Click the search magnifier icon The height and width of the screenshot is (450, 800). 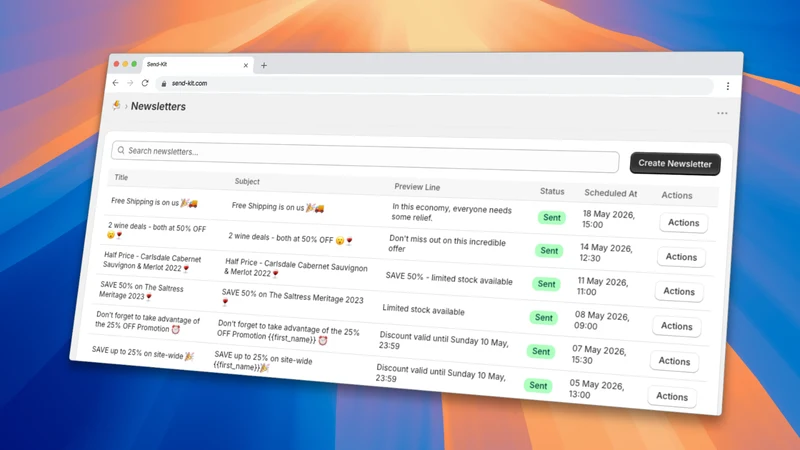(x=121, y=150)
